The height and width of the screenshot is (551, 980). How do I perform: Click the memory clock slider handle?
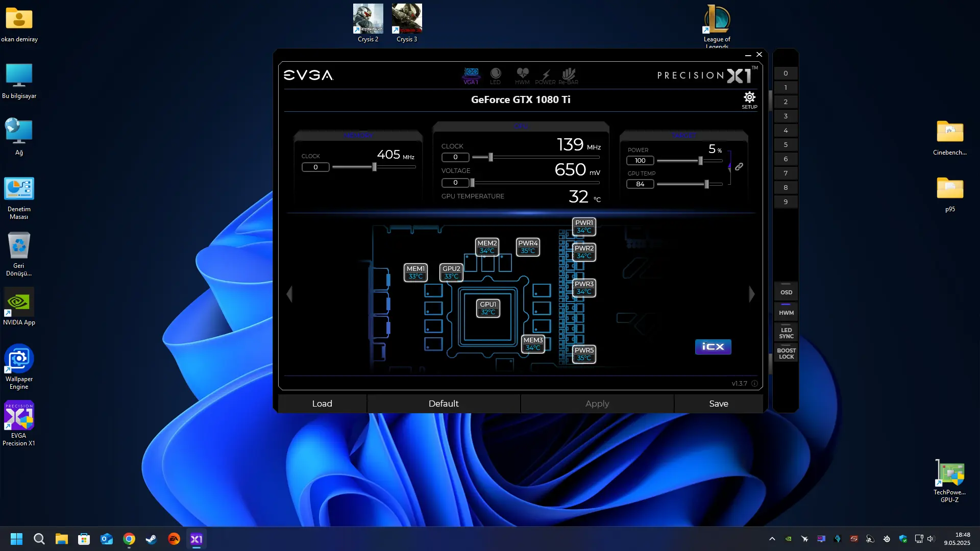374,167
